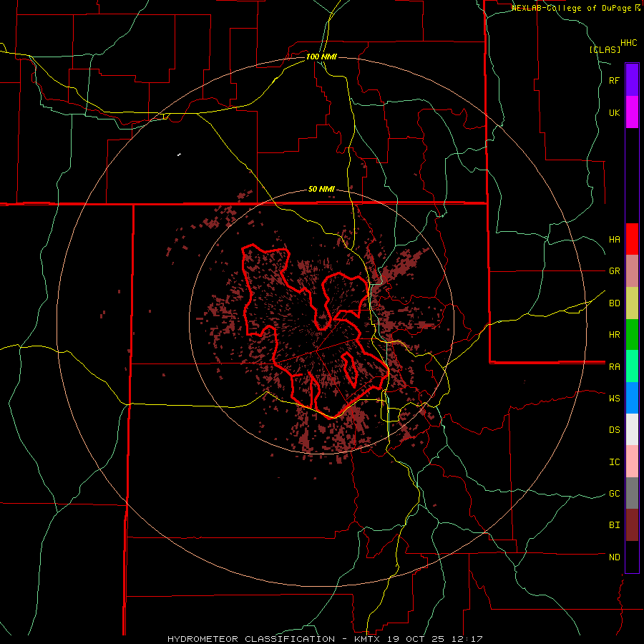Click the WS blue legend swatch
644x644 pixels.
[x=632, y=398]
